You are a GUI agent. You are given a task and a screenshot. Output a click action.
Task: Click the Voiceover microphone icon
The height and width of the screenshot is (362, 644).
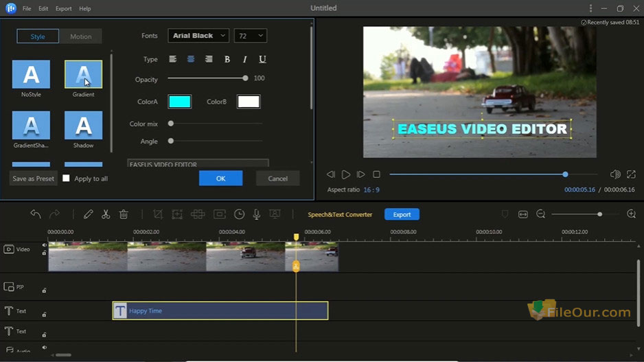pos(257,214)
